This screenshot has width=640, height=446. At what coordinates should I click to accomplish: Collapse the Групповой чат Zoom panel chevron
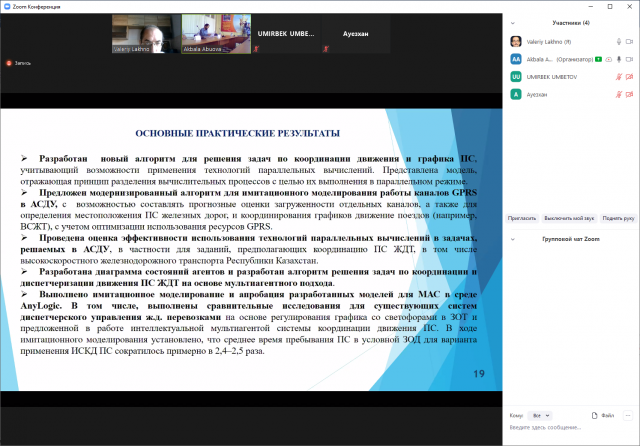[x=513, y=239]
